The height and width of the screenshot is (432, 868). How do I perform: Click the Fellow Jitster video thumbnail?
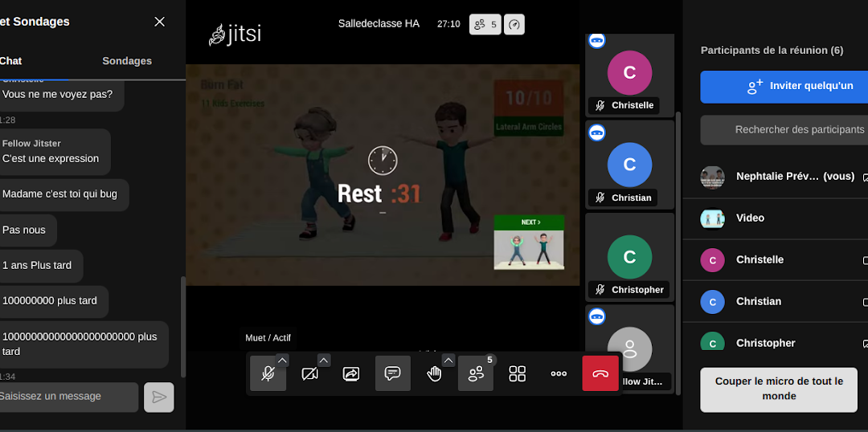click(x=629, y=349)
